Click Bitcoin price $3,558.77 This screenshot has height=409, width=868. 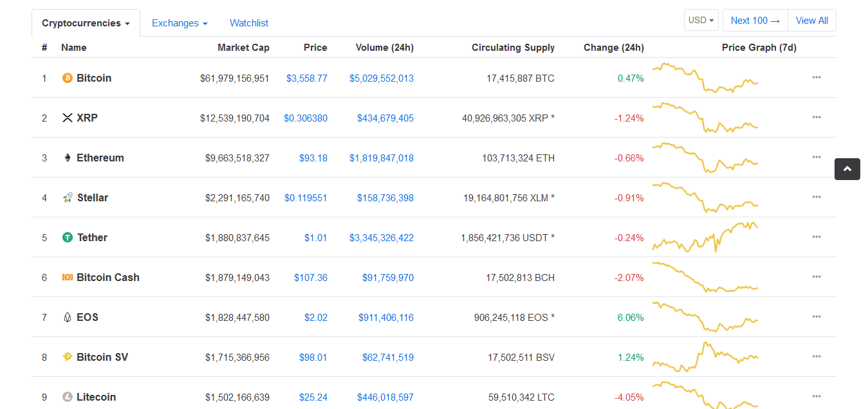pos(307,78)
